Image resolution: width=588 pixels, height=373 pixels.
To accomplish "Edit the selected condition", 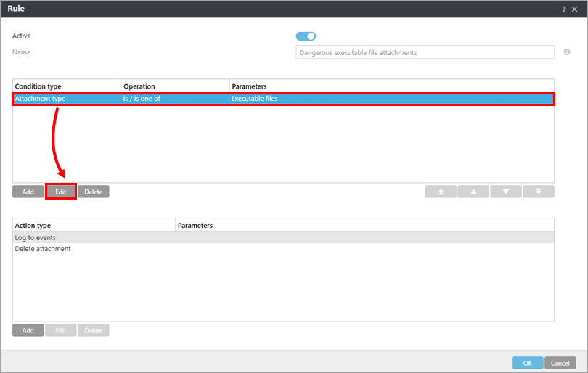I will (61, 192).
